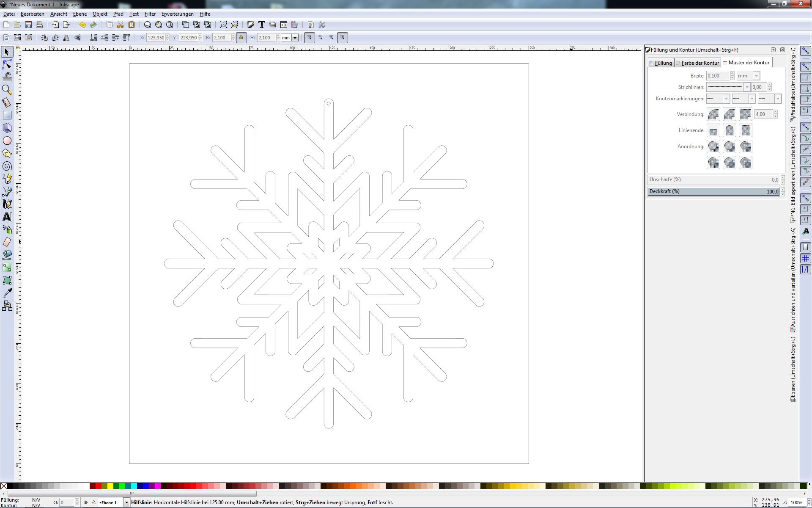
Task: Toggle the page grid display button
Action: point(806,258)
